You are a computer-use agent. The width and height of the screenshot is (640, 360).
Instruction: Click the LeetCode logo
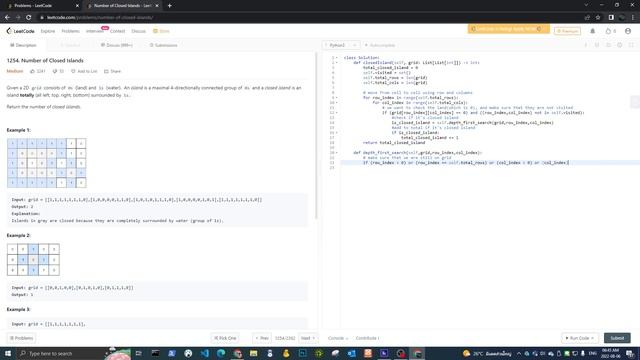coord(20,31)
